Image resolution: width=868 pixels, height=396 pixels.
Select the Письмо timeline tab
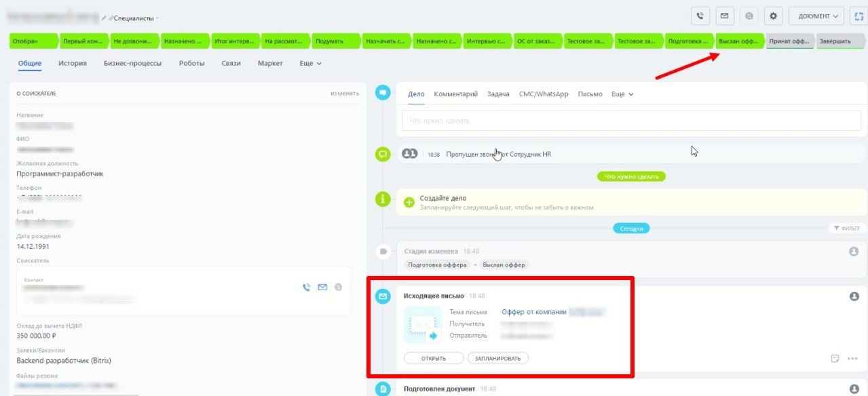coord(590,94)
